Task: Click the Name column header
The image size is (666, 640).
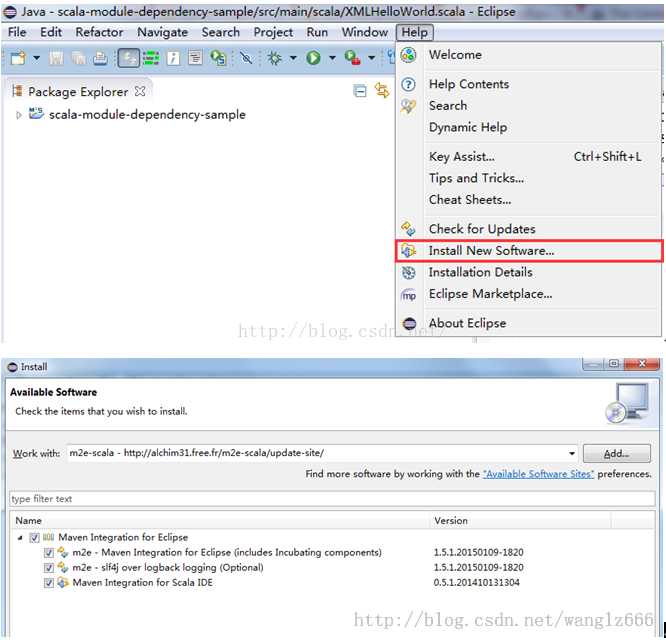Action: [x=219, y=521]
